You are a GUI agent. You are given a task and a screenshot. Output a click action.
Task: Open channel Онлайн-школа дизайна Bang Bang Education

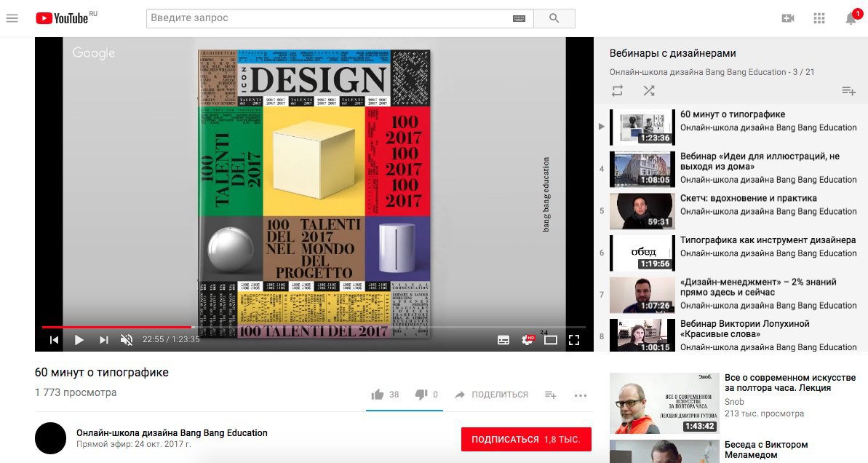(172, 432)
